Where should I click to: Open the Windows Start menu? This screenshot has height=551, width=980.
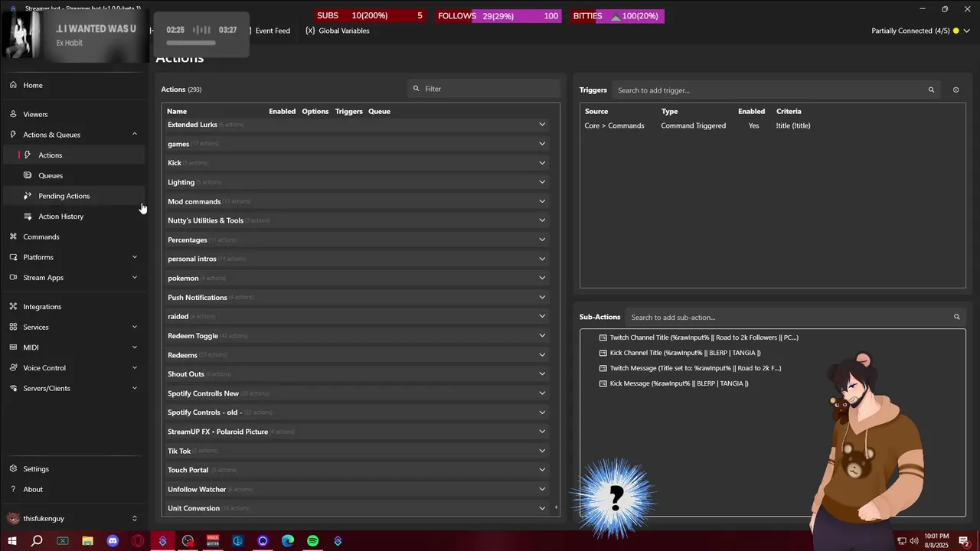(11, 541)
